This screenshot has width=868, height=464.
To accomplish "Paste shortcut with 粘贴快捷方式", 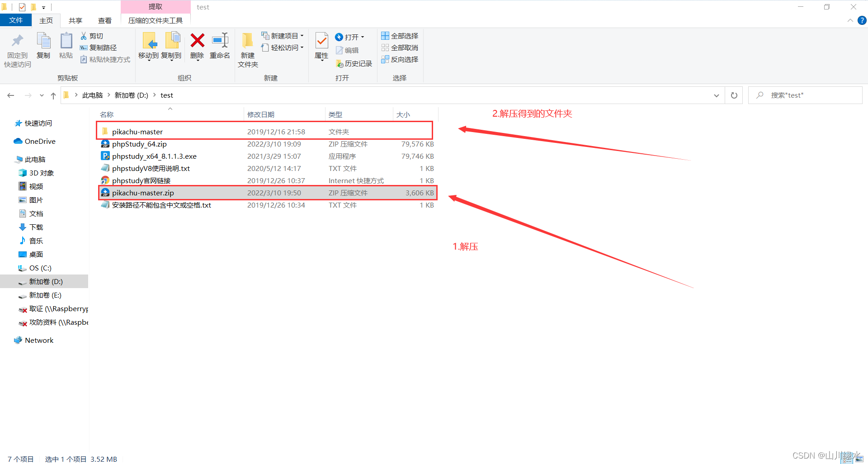I will click(105, 59).
